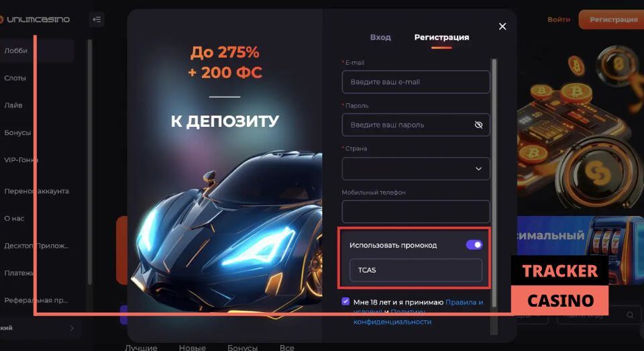This screenshot has height=351, width=644.
Task: Open the Правила и условия link
Action: pyautogui.click(x=418, y=307)
